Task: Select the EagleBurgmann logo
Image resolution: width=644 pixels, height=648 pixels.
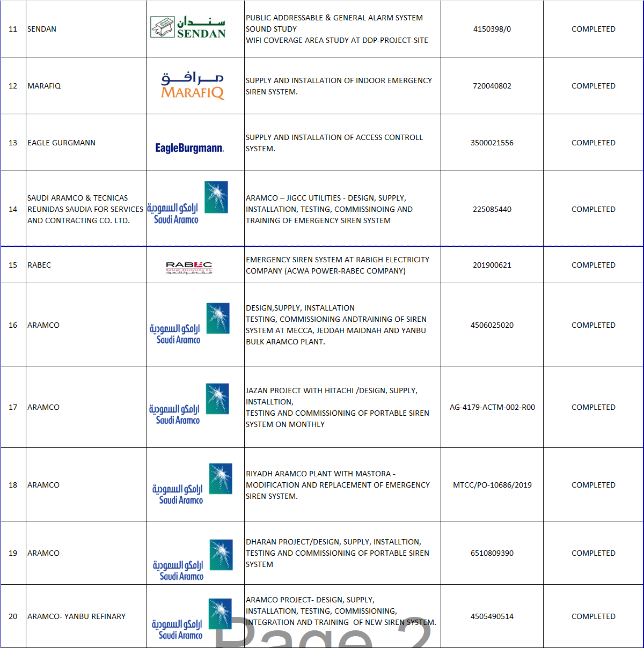Action: click(189, 148)
